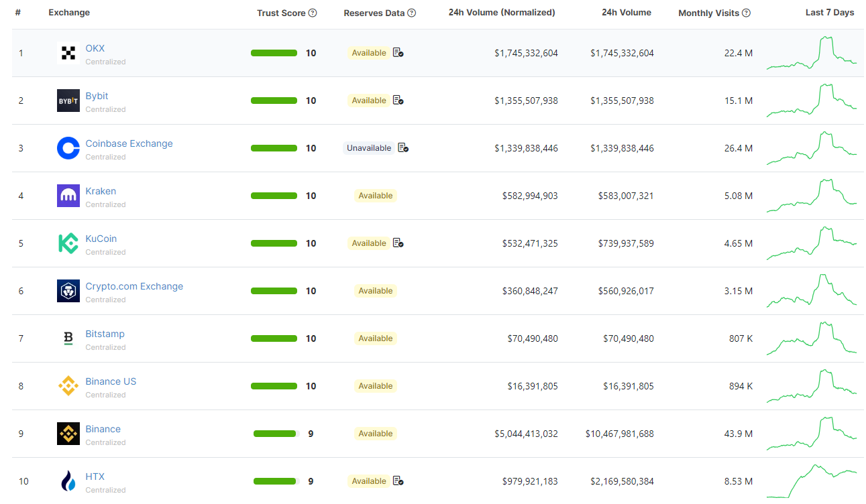View Coinbase Exchange 7-day sparkline
Image resolution: width=866 pixels, height=504 pixels.
pos(812,148)
